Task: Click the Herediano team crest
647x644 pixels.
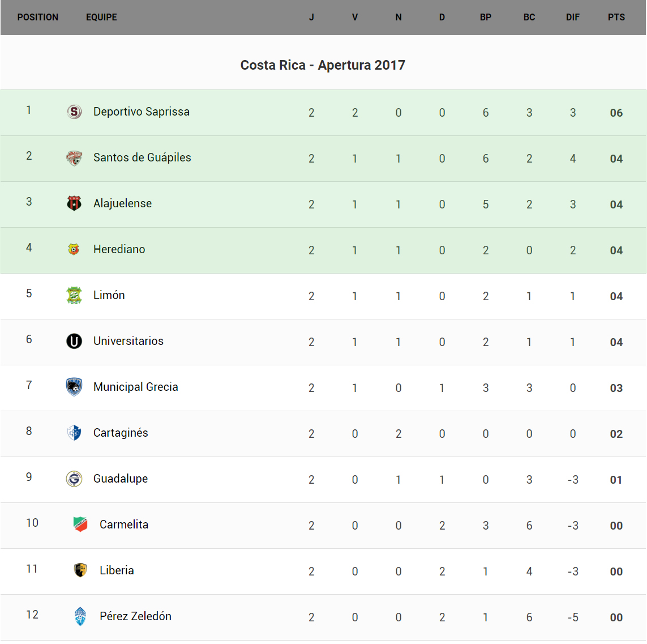Action: point(74,250)
